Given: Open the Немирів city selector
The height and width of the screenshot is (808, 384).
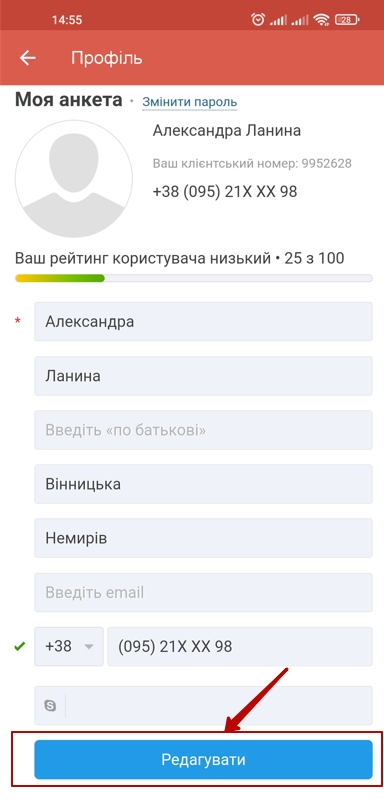Looking at the screenshot, I should click(x=203, y=538).
